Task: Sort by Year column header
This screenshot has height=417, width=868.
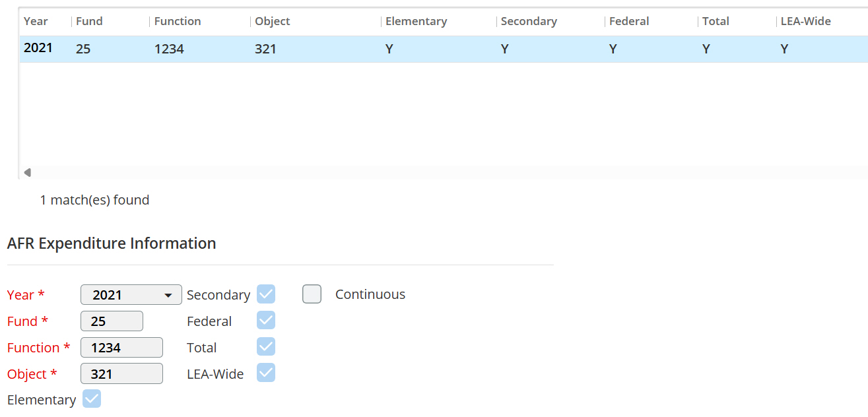Action: pos(36,21)
